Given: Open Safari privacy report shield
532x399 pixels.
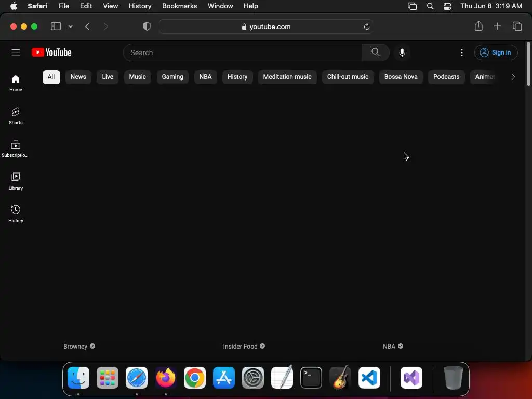Looking at the screenshot, I should point(147,26).
